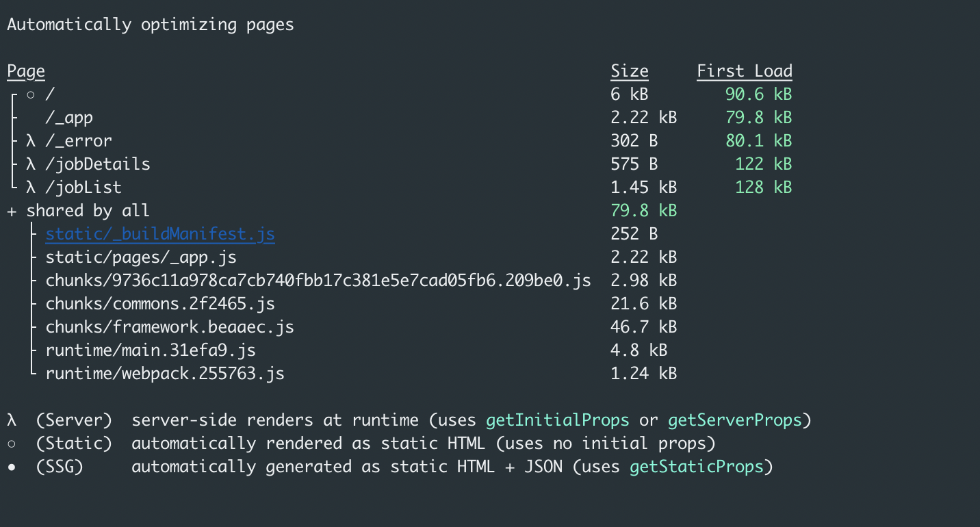Click the green 128 kB value for /jobList
Viewport: 980px width, 527px height.
pos(763,187)
